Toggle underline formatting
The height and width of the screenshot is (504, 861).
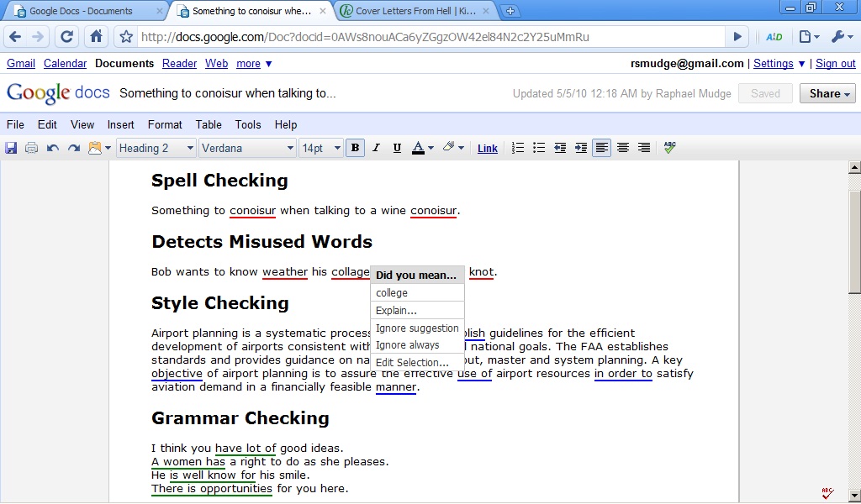coord(397,148)
